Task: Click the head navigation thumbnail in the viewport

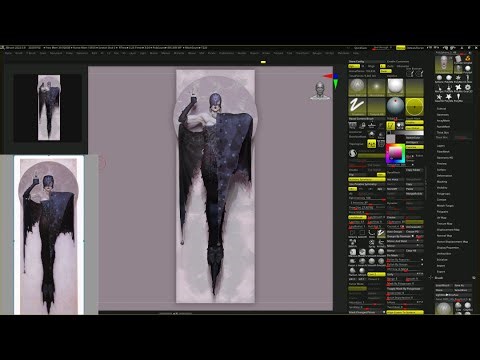Action: [x=320, y=91]
